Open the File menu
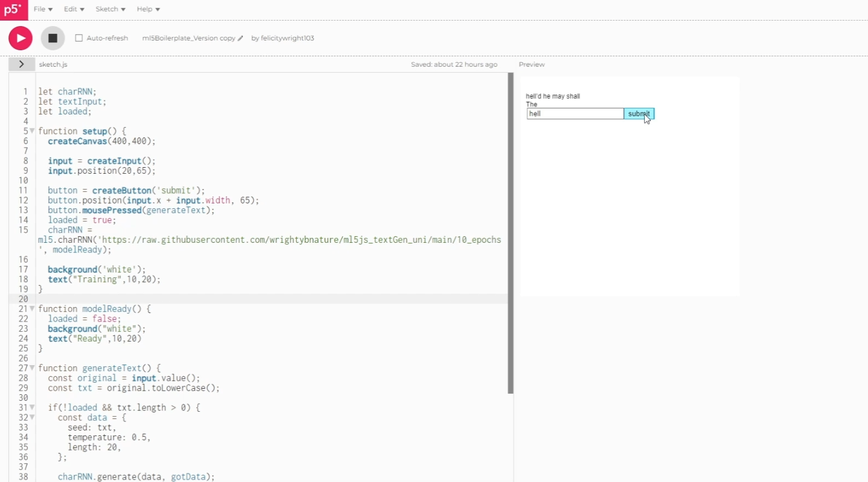The image size is (868, 482). click(43, 9)
